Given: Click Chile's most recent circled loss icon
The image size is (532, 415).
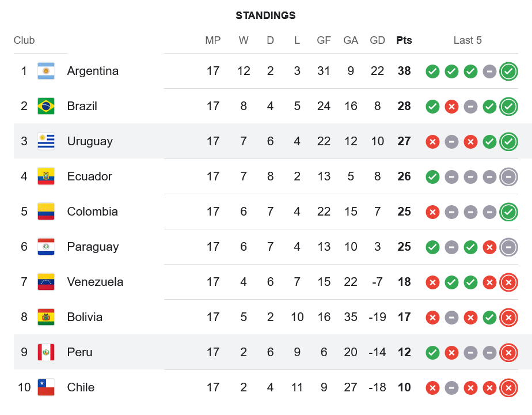Looking at the screenshot, I should (x=508, y=388).
